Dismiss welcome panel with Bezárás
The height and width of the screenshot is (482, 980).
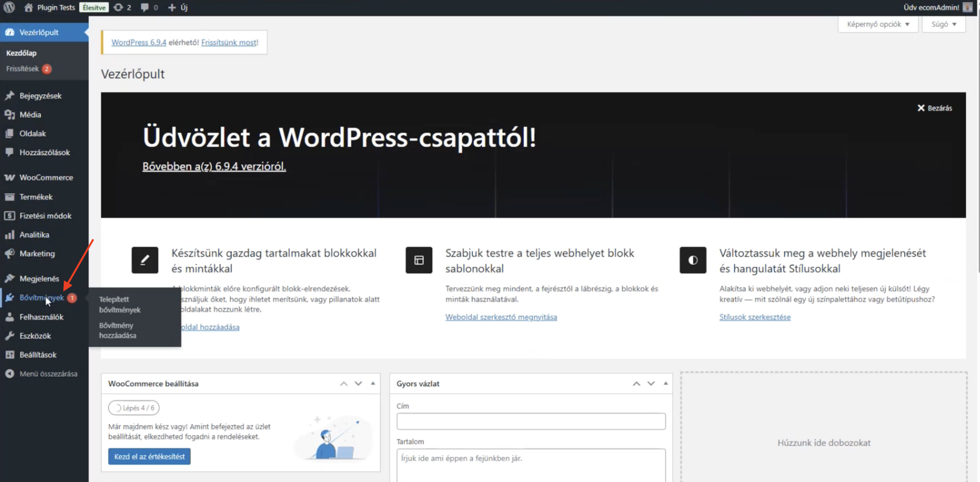935,108
